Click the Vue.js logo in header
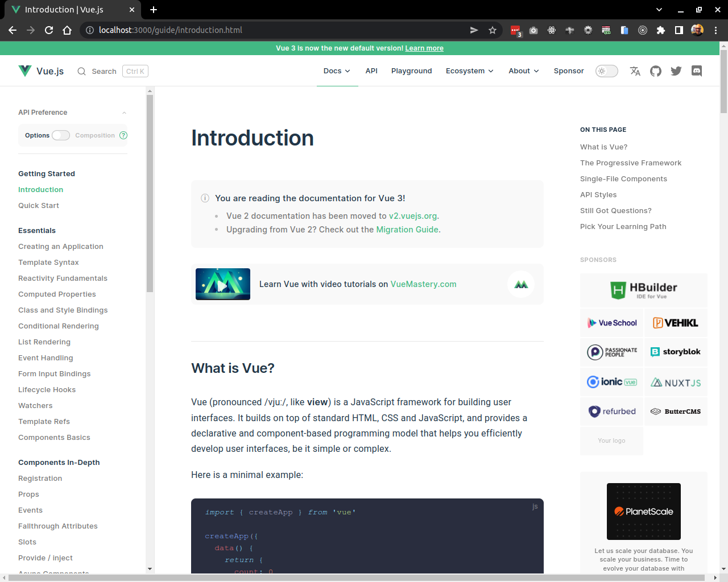Image resolution: width=728 pixels, height=582 pixels. pyautogui.click(x=41, y=71)
